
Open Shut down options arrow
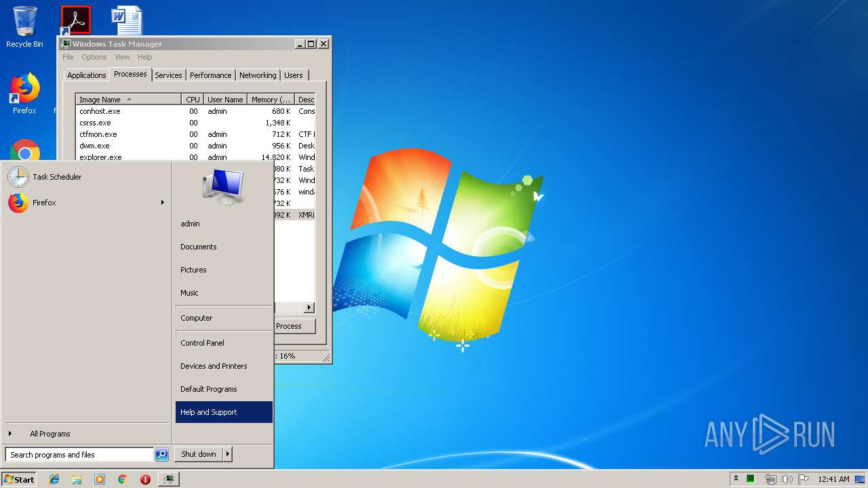coord(227,454)
